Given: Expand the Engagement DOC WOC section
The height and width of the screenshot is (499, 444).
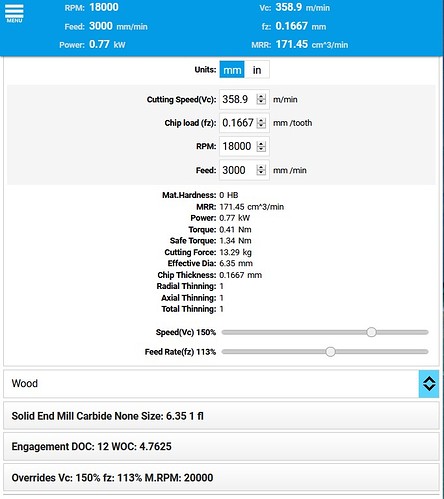Looking at the screenshot, I should click(221, 446).
